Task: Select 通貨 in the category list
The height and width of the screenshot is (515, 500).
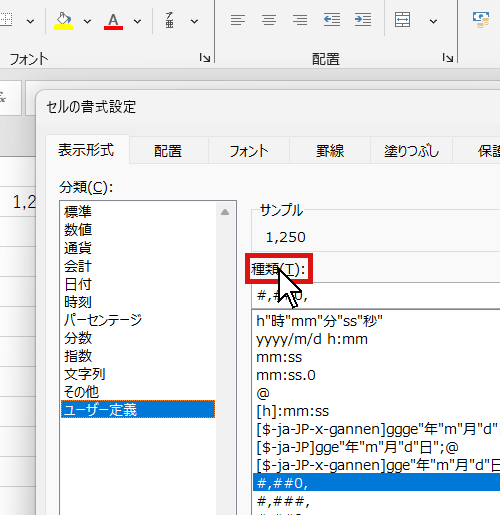Action: tap(138, 248)
